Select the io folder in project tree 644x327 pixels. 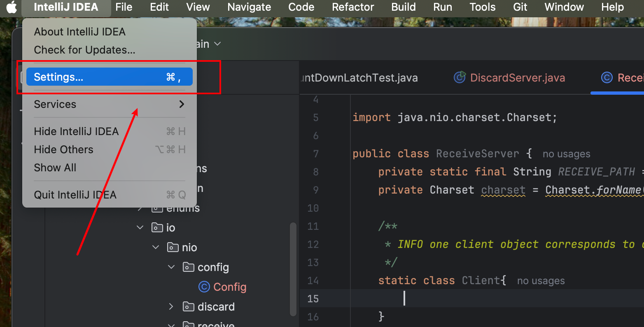pyautogui.click(x=170, y=228)
